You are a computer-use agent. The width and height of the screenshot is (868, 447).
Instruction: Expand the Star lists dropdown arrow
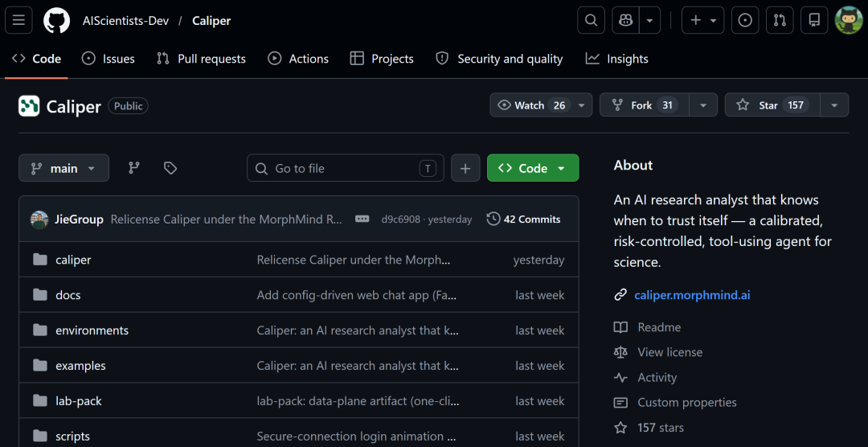(x=834, y=105)
